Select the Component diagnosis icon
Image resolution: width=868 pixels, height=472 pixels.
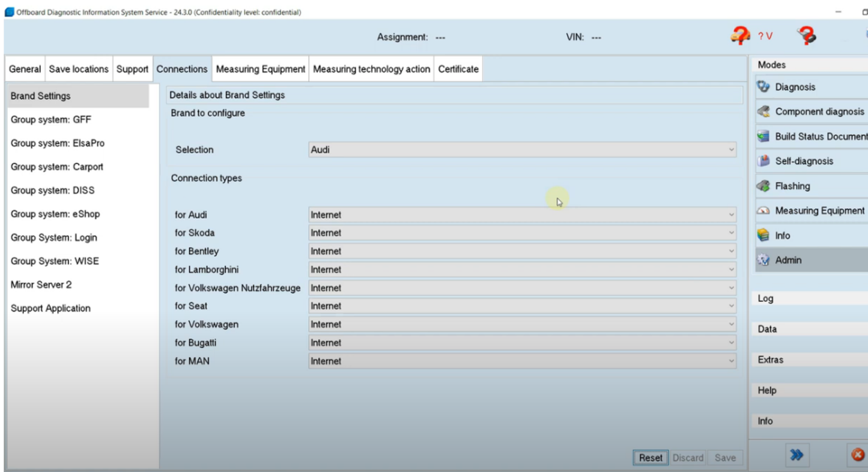pos(763,112)
